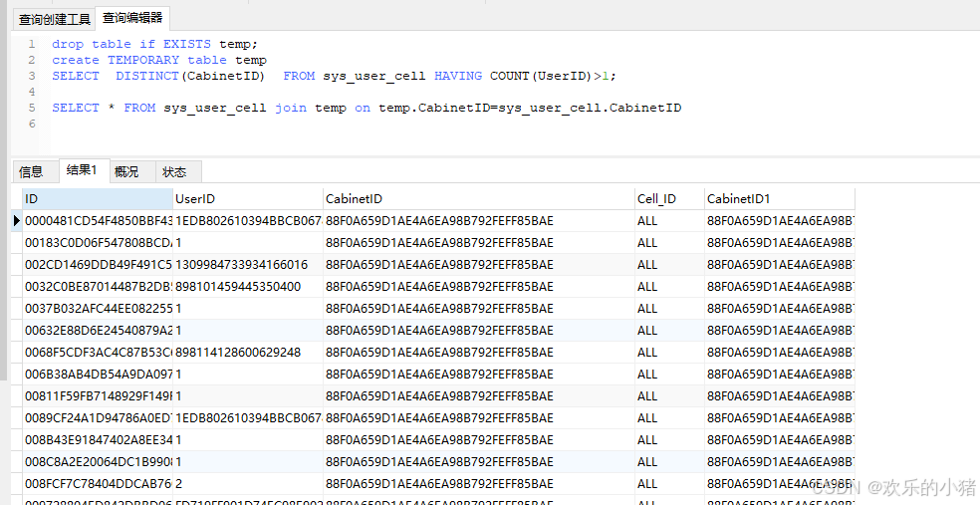Select ID cell 0037B032AFC44EE082255
This screenshot has width=980, height=505.
(x=98, y=308)
